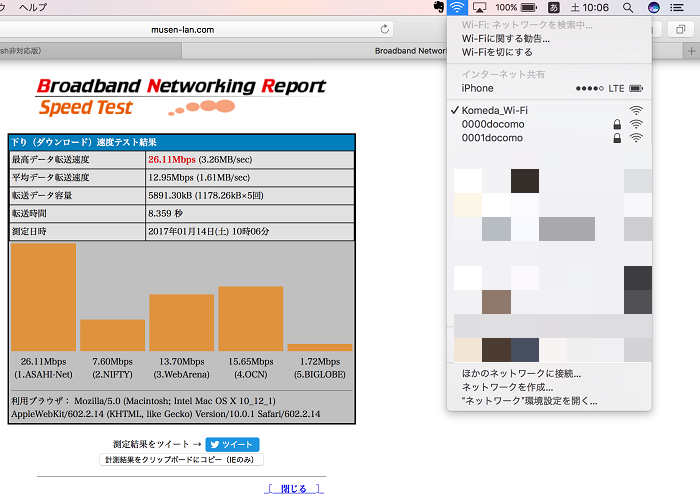This screenshot has width=700, height=500.
Task: Click the battery status icon
Action: pos(529,8)
